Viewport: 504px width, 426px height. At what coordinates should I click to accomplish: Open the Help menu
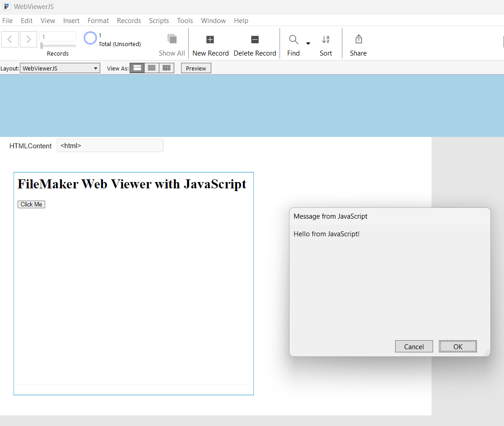coord(241,21)
